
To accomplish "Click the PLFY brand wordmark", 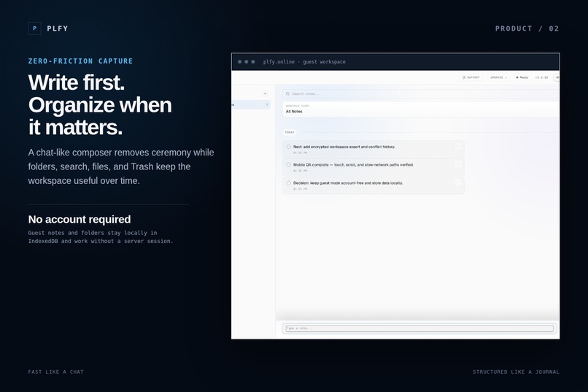I will [x=58, y=28].
